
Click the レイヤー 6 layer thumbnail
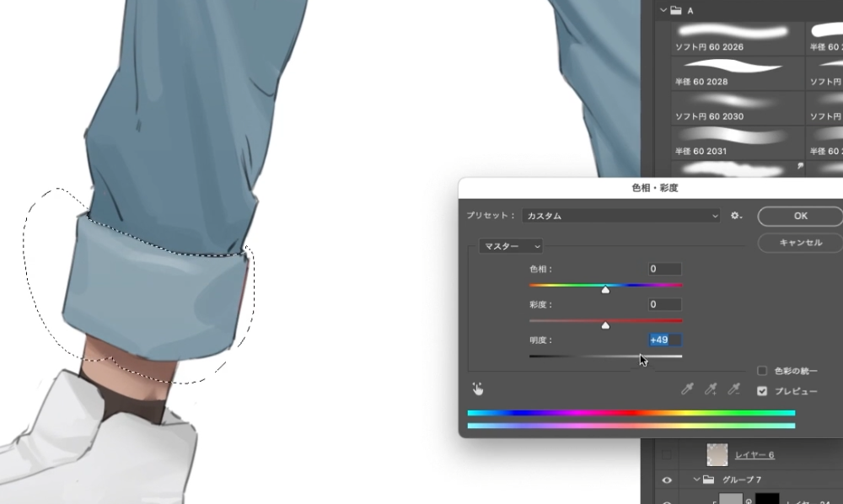coord(717,454)
